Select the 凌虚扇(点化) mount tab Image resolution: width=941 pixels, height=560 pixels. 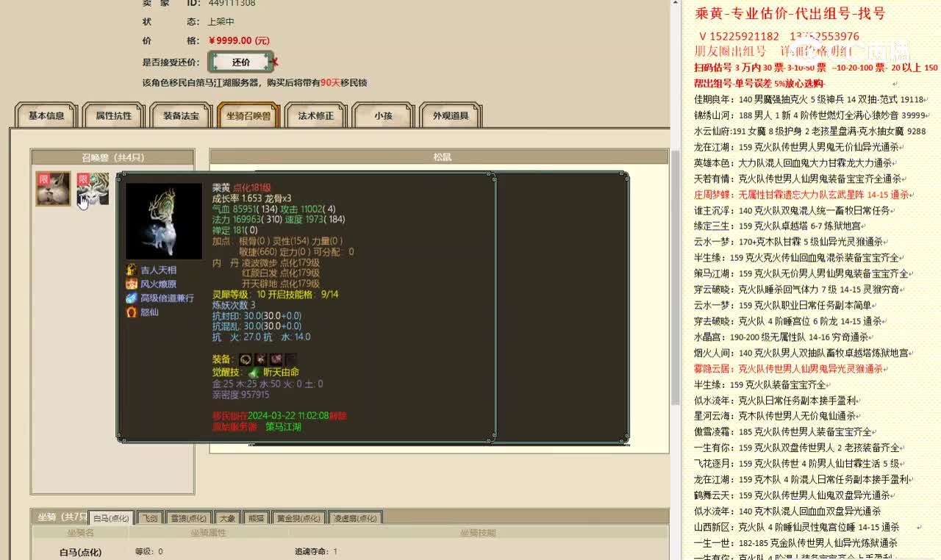click(x=355, y=518)
